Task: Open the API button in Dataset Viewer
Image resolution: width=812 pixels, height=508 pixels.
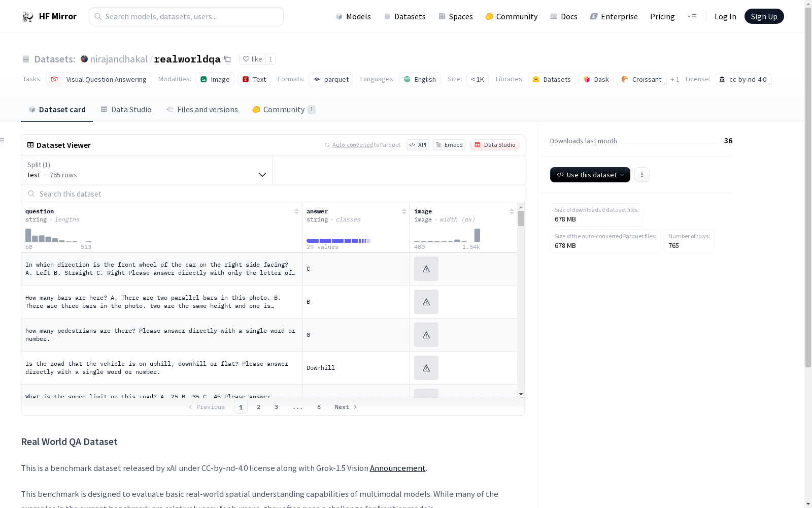Action: point(418,145)
